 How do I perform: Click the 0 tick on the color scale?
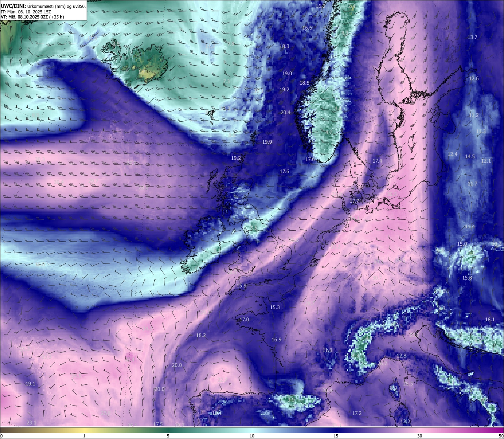pyautogui.click(x=2, y=436)
